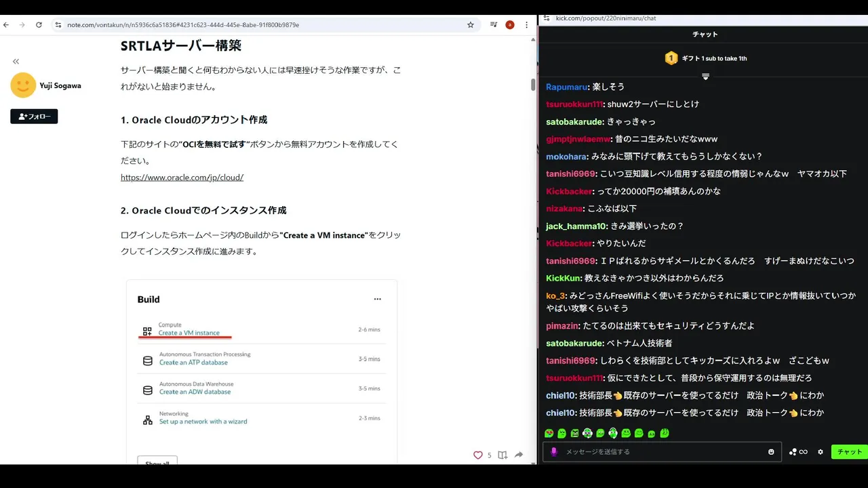Viewport: 868px width, 488px height.
Task: Open the media control icon in Chrome toolbar
Action: pyautogui.click(x=494, y=25)
